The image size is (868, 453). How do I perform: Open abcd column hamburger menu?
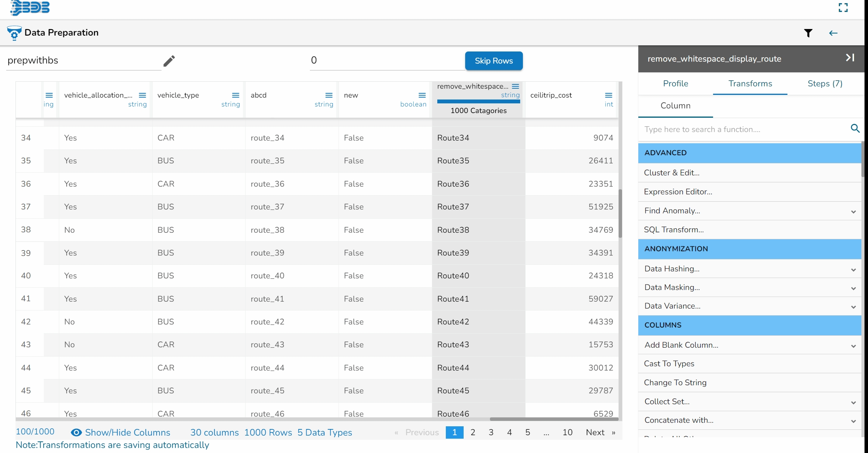coord(329,95)
